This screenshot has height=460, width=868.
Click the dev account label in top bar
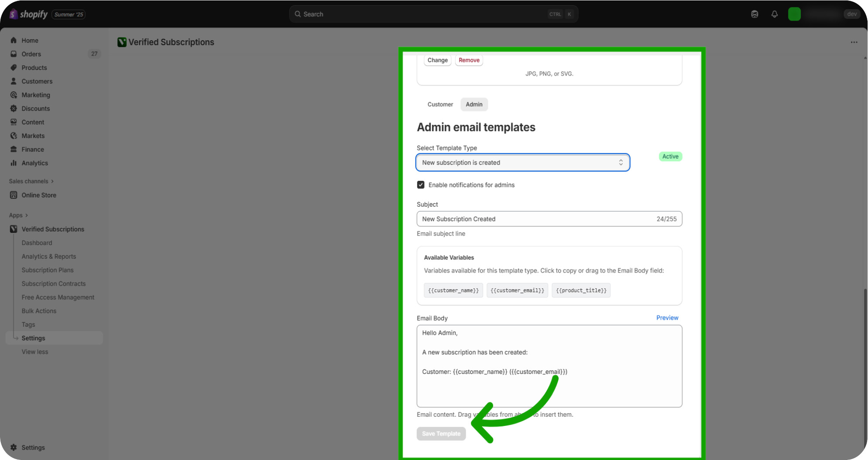(852, 14)
